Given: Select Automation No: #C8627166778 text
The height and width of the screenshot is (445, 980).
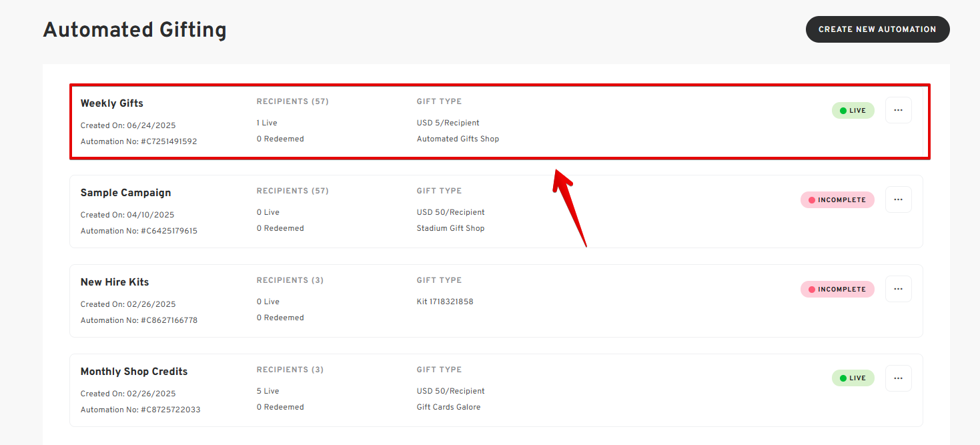Looking at the screenshot, I should (139, 320).
